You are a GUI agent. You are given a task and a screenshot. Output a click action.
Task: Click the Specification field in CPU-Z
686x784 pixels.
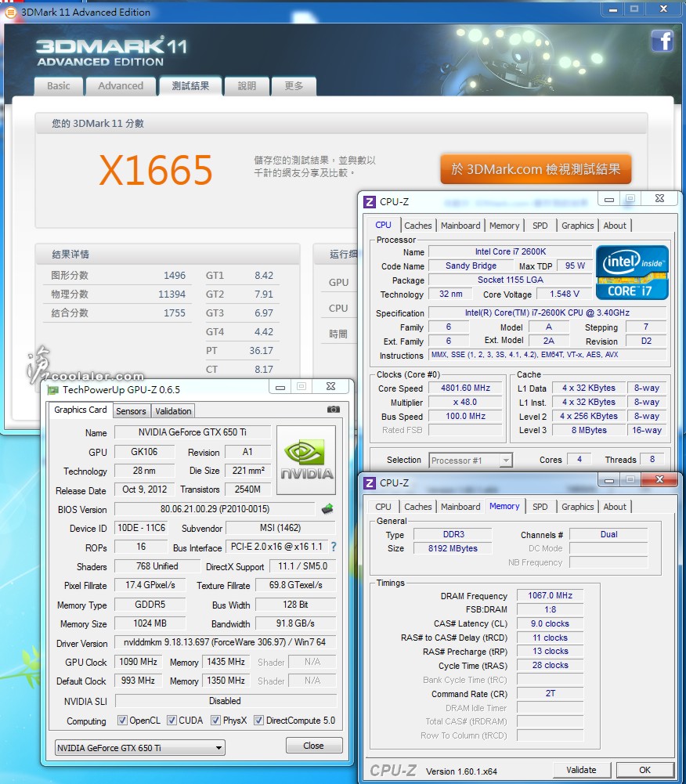547,313
